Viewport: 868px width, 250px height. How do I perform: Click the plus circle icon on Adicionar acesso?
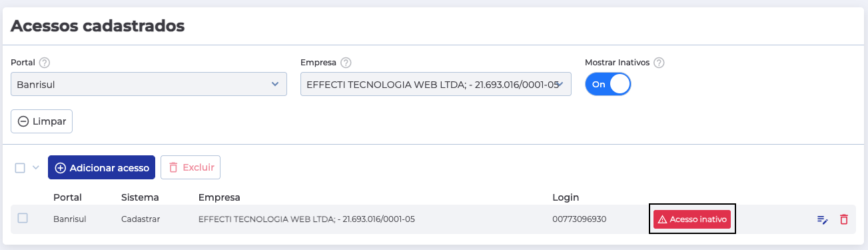pyautogui.click(x=61, y=168)
